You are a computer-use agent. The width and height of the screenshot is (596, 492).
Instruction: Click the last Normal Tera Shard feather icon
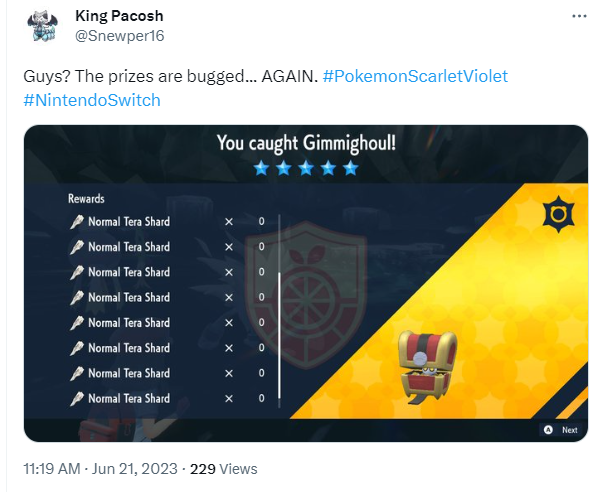point(76,399)
